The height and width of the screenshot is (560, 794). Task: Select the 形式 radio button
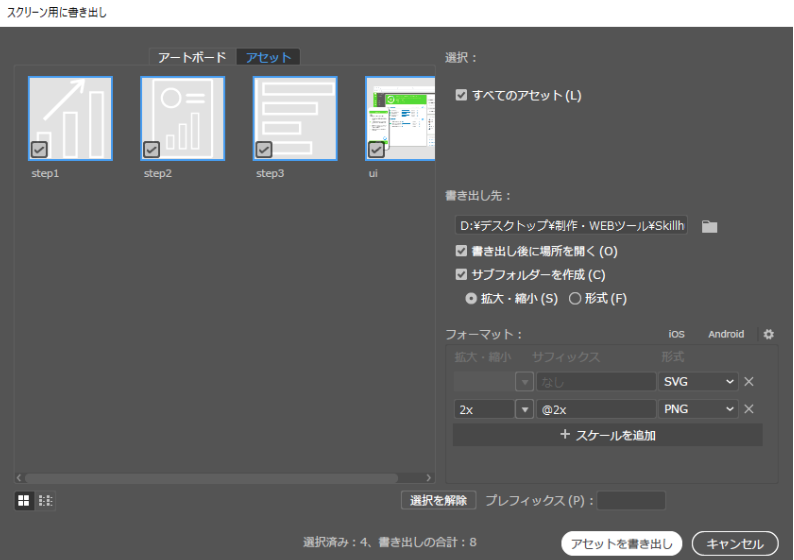point(575,299)
